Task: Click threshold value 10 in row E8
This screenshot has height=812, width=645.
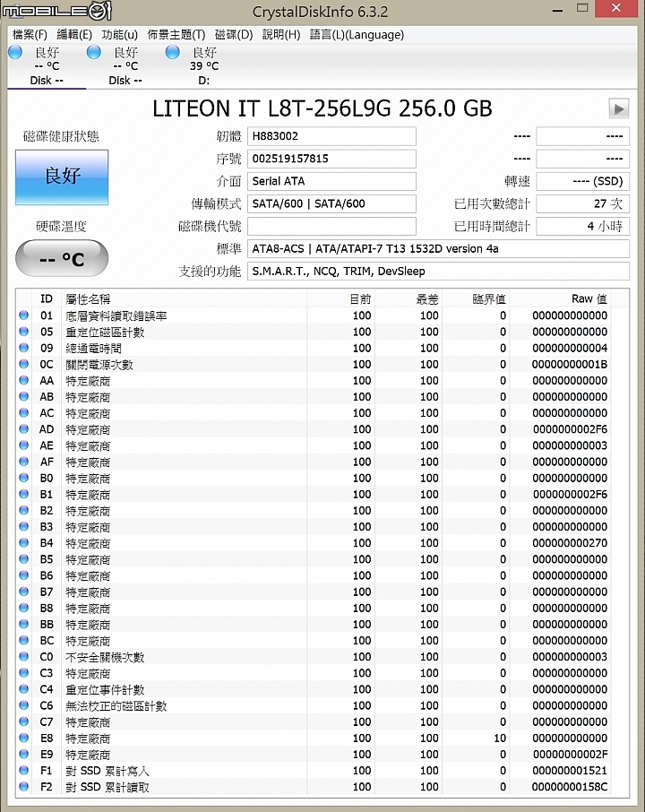Action: coord(500,738)
